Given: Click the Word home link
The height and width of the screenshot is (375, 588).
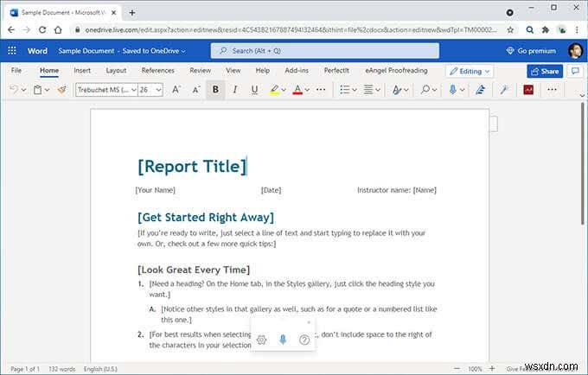Looking at the screenshot, I should pos(37,51).
